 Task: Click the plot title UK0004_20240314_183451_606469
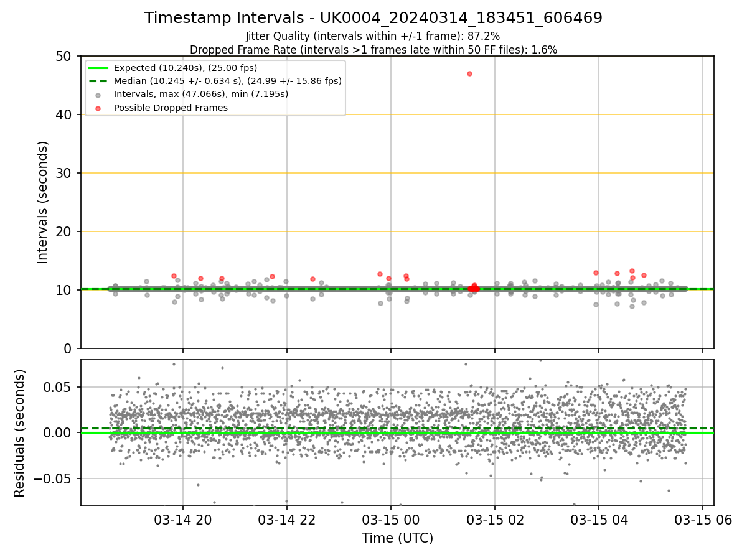(374, 18)
